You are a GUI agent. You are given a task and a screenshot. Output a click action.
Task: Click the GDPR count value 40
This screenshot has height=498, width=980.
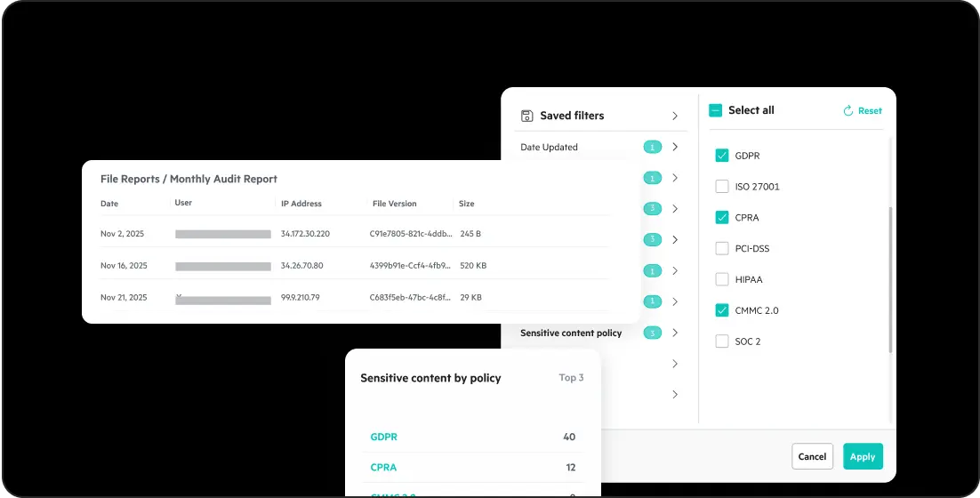click(569, 437)
